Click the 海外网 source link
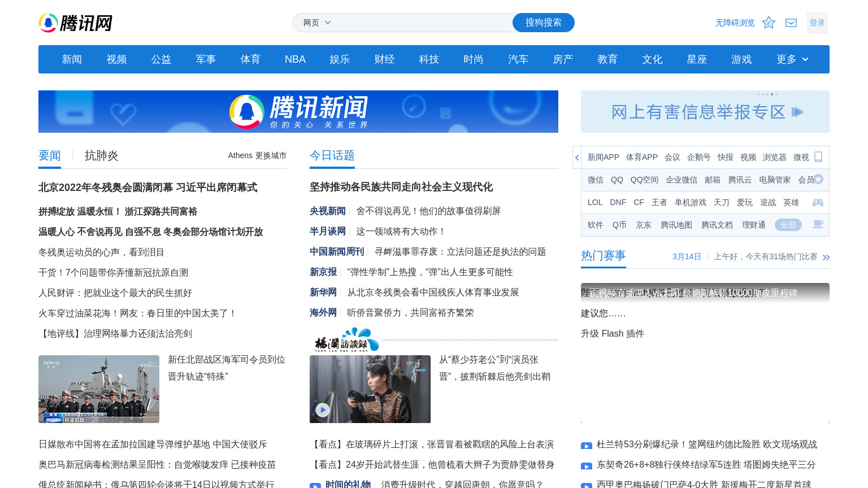 [323, 313]
